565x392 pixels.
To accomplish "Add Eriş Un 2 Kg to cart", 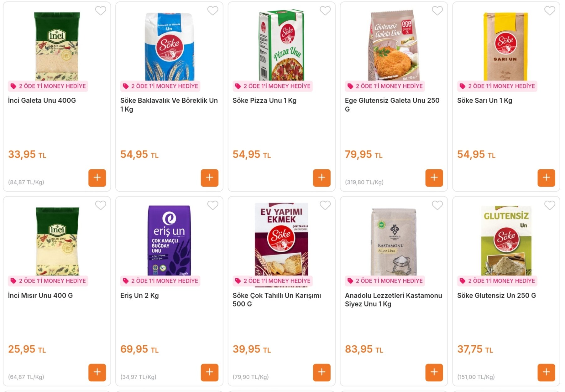I will click(209, 373).
